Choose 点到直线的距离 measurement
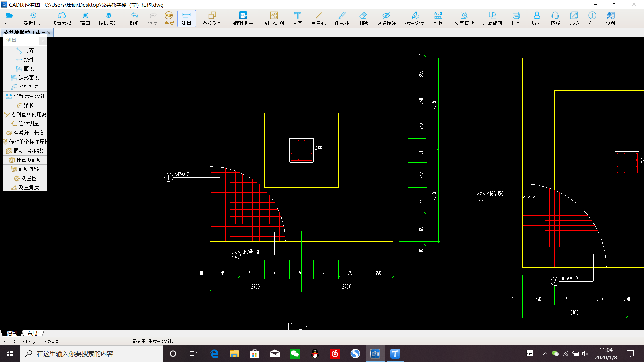The image size is (644, 362). 25,114
